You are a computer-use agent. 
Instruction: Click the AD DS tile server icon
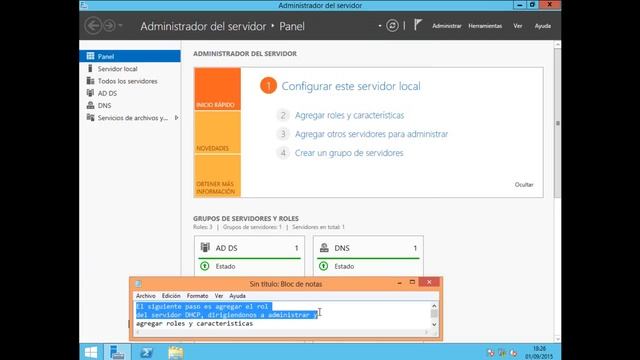205,247
